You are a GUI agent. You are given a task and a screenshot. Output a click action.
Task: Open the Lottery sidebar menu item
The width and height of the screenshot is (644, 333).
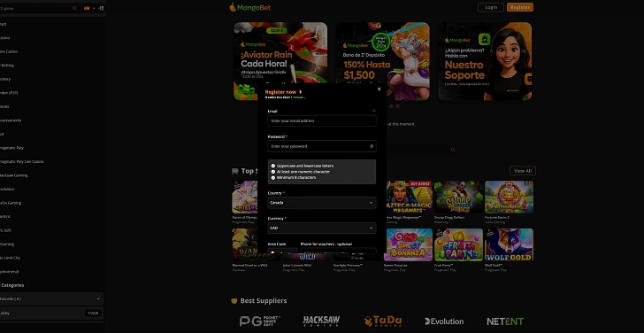(x=5, y=79)
